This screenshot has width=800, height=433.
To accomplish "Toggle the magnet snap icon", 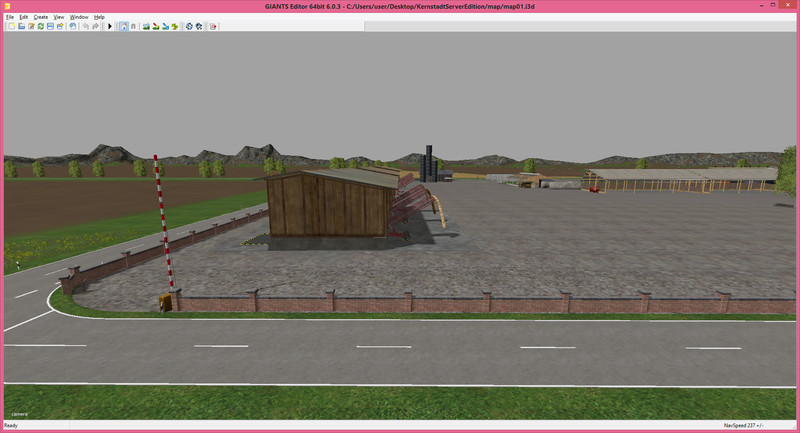I will [133, 26].
